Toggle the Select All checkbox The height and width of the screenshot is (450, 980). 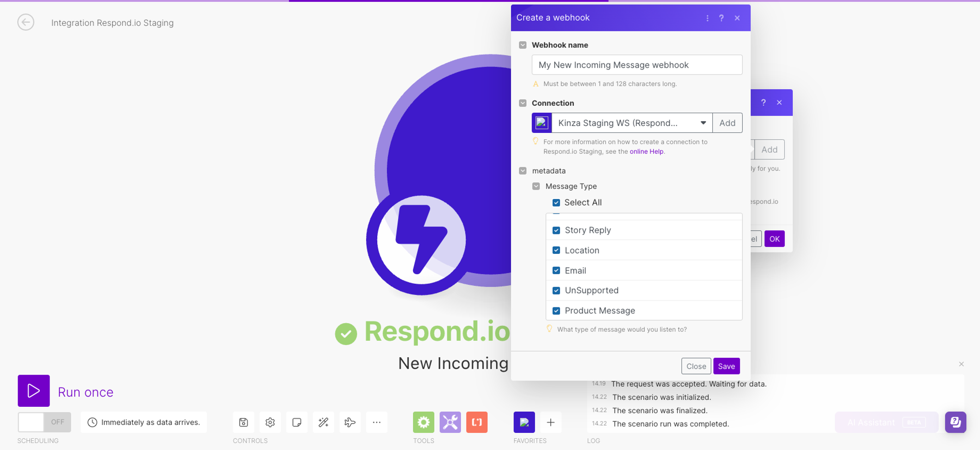[x=556, y=202]
